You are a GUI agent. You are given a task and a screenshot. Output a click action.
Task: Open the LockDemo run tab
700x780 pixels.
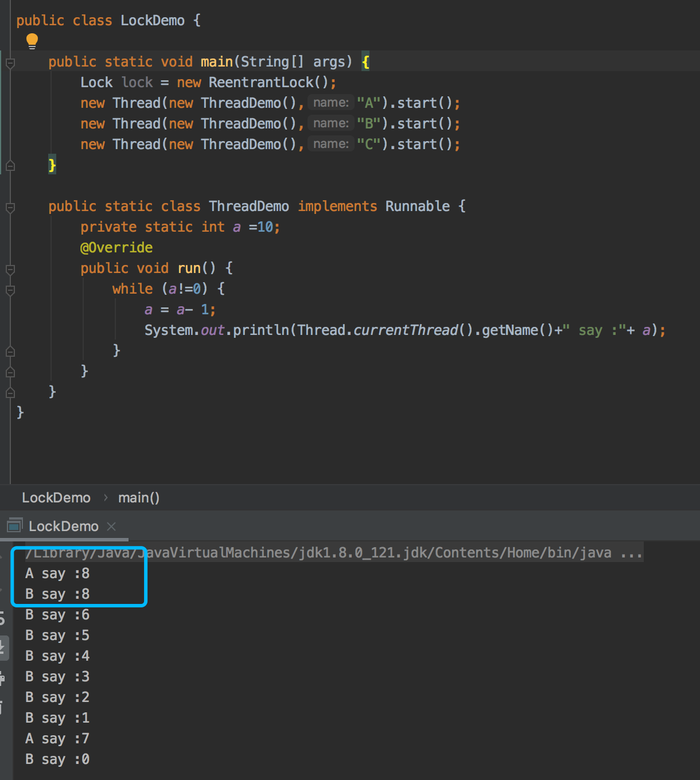pos(64,526)
